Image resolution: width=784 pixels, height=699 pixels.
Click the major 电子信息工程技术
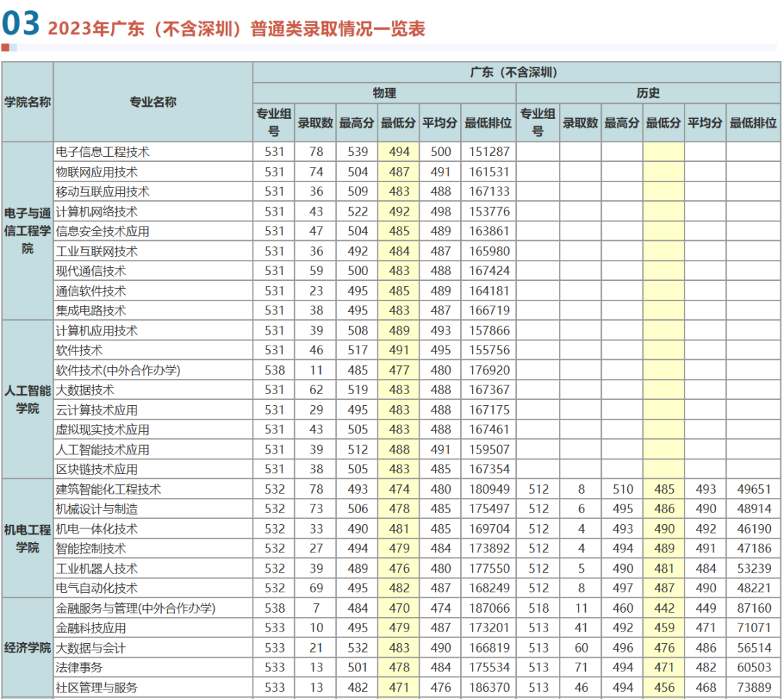click(x=102, y=152)
